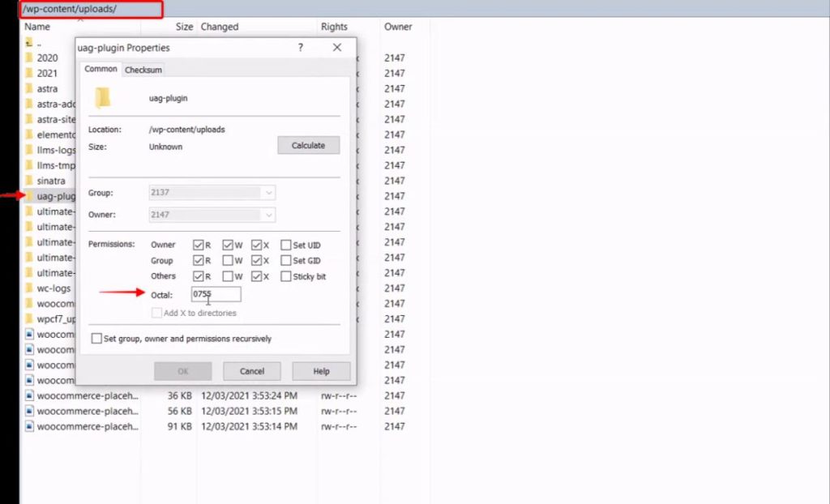The width and height of the screenshot is (830, 504).
Task: Switch to the Checksum tab
Action: [x=143, y=70]
